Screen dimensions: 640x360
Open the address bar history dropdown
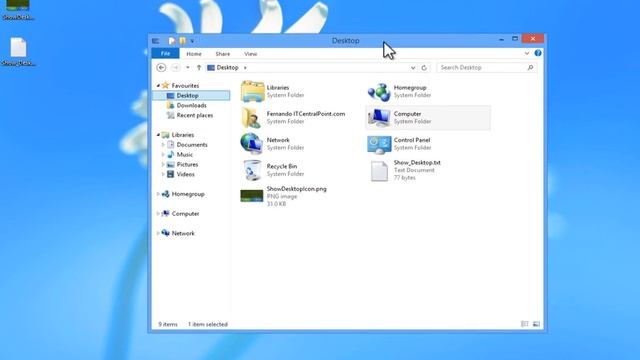(x=413, y=68)
